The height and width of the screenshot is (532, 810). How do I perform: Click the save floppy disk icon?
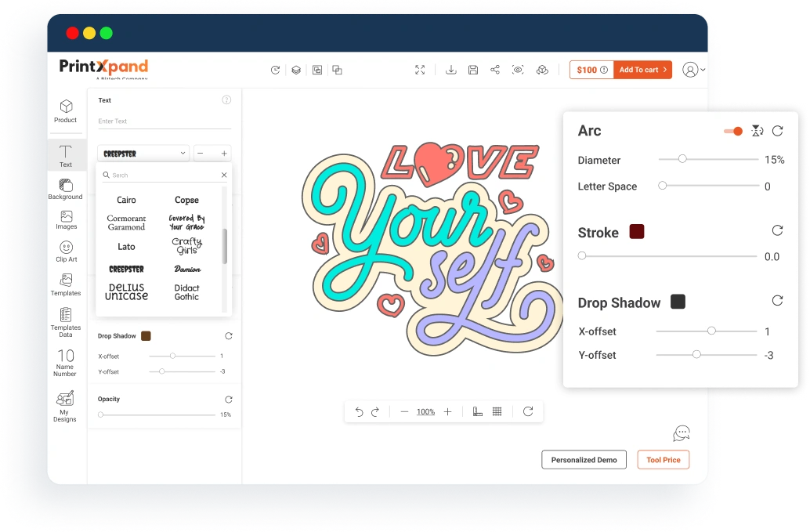pyautogui.click(x=473, y=70)
